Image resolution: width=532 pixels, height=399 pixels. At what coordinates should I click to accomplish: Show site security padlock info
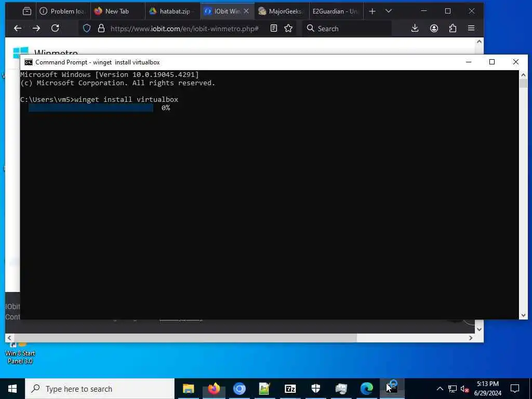point(101,29)
